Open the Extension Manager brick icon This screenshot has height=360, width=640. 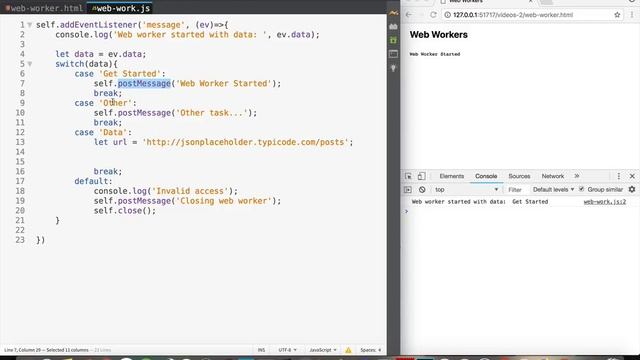[393, 27]
